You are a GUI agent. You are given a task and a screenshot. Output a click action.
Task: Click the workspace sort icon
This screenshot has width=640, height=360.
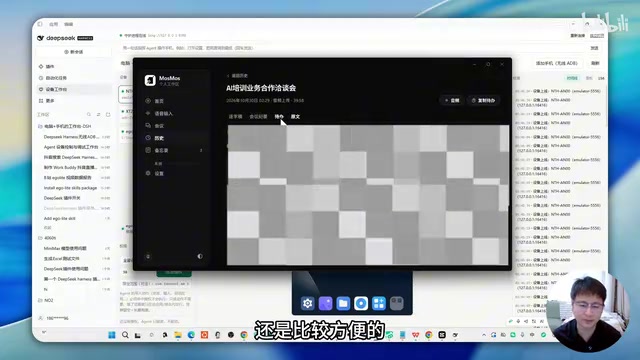point(98,115)
